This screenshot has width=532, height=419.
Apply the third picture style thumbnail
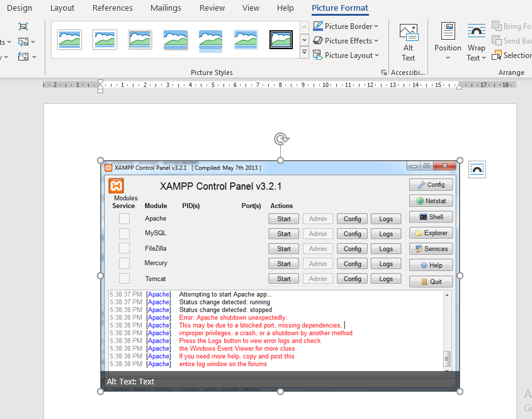tap(140, 40)
